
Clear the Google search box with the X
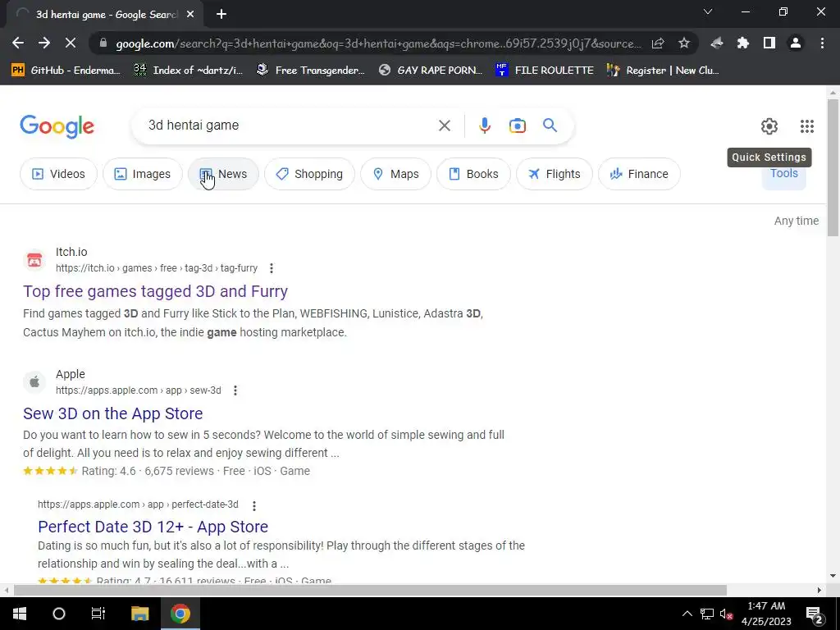click(x=444, y=126)
